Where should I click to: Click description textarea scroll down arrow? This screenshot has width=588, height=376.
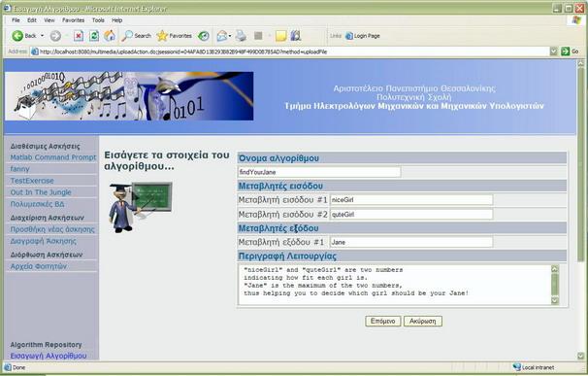(x=555, y=300)
